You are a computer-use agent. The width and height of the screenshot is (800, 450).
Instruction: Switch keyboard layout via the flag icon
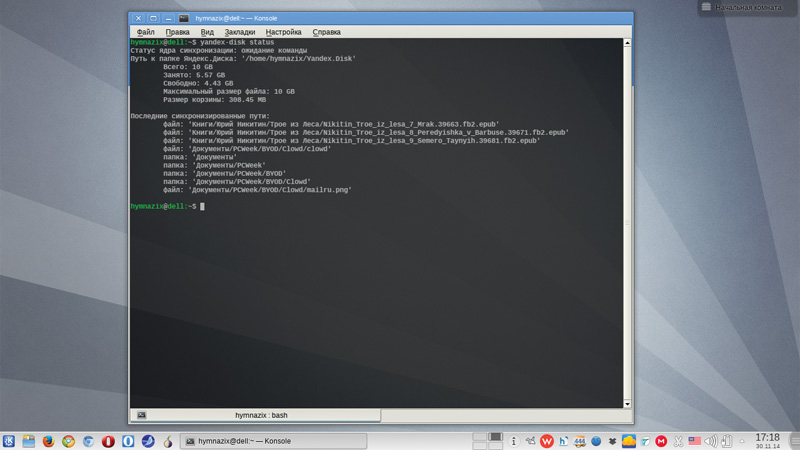(694, 441)
